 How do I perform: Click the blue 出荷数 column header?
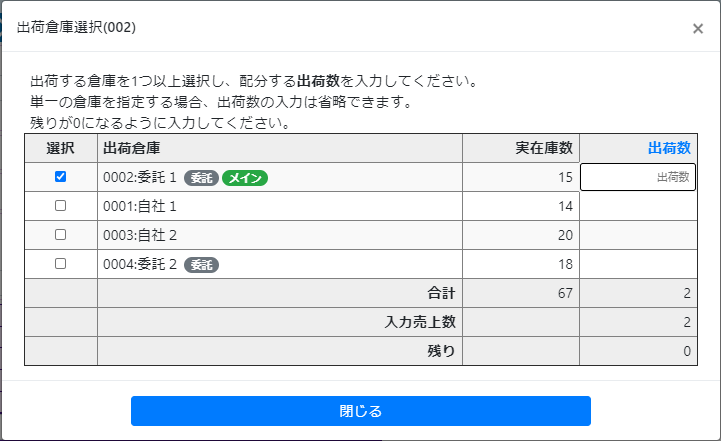(669, 148)
